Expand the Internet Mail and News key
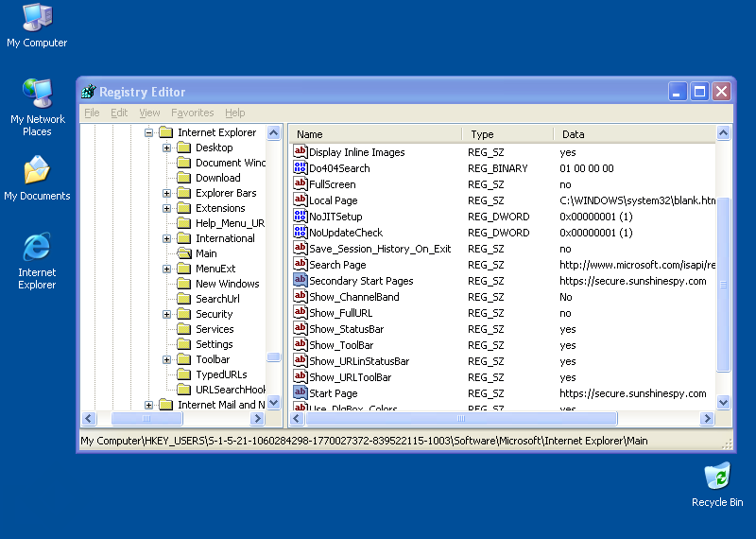Image resolution: width=756 pixels, height=539 pixels. click(149, 405)
